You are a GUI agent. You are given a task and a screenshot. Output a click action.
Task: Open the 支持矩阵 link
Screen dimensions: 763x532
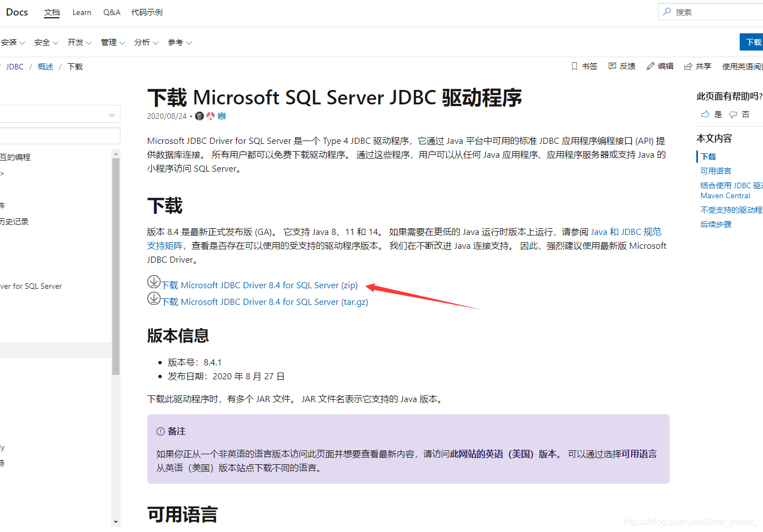(x=164, y=246)
